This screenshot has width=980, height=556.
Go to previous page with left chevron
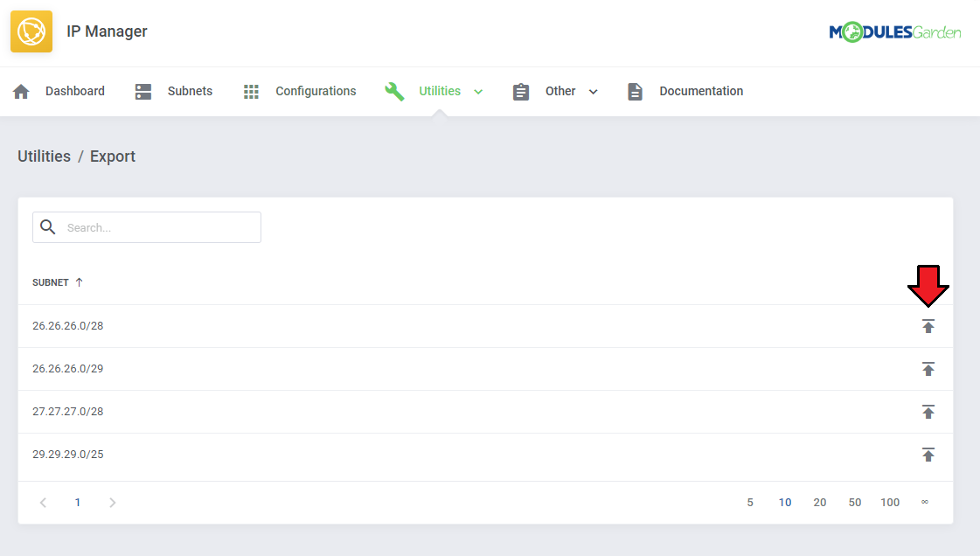coord(43,503)
